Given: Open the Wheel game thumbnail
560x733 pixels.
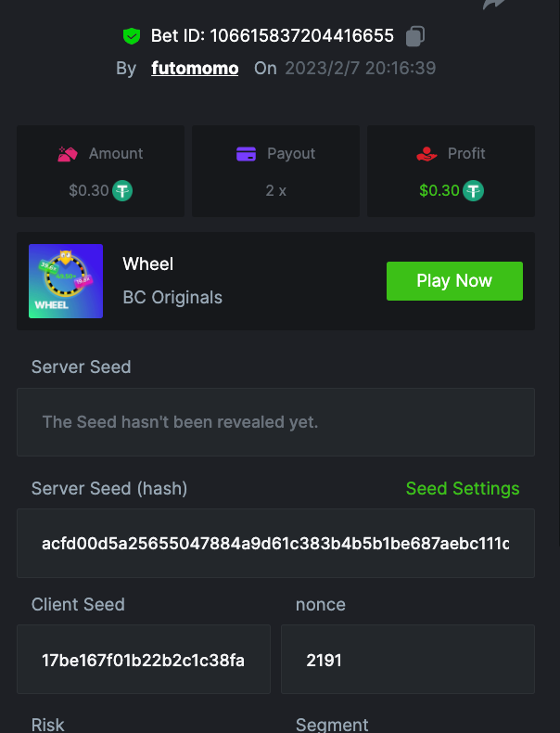Looking at the screenshot, I should click(x=66, y=281).
